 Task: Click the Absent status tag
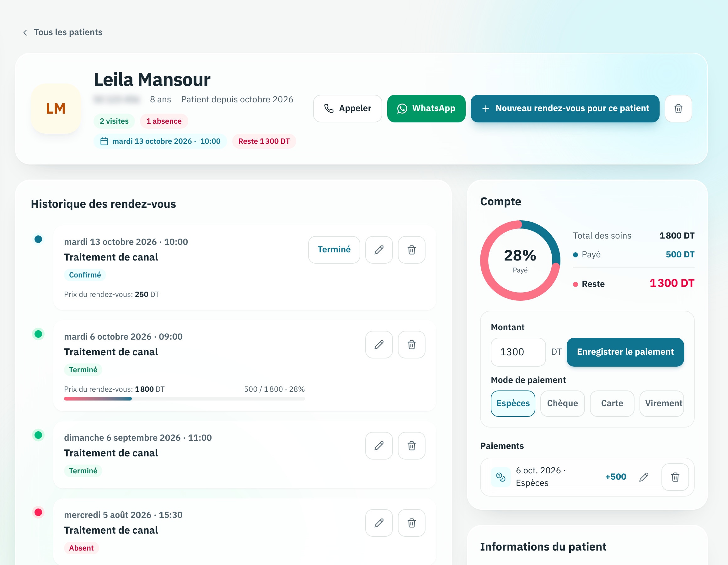(x=81, y=548)
